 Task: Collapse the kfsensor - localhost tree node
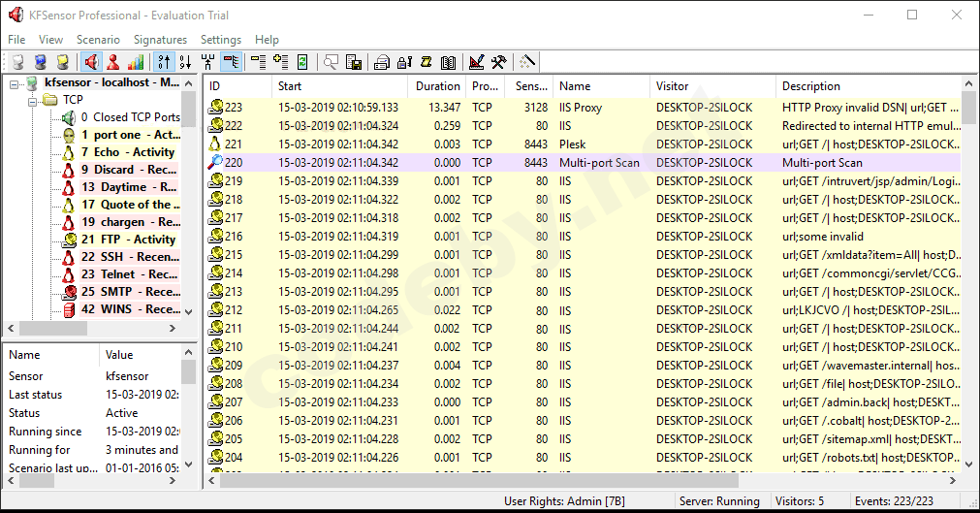[x=15, y=83]
